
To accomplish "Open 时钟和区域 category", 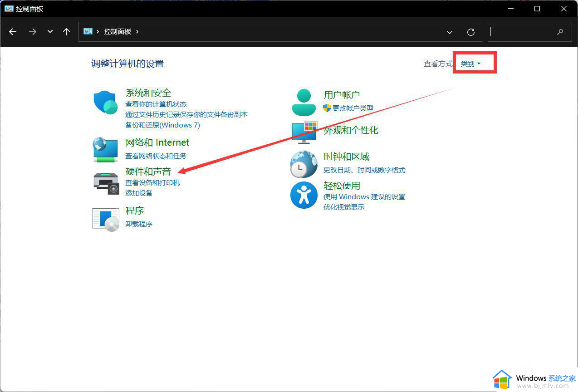I will 347,157.
